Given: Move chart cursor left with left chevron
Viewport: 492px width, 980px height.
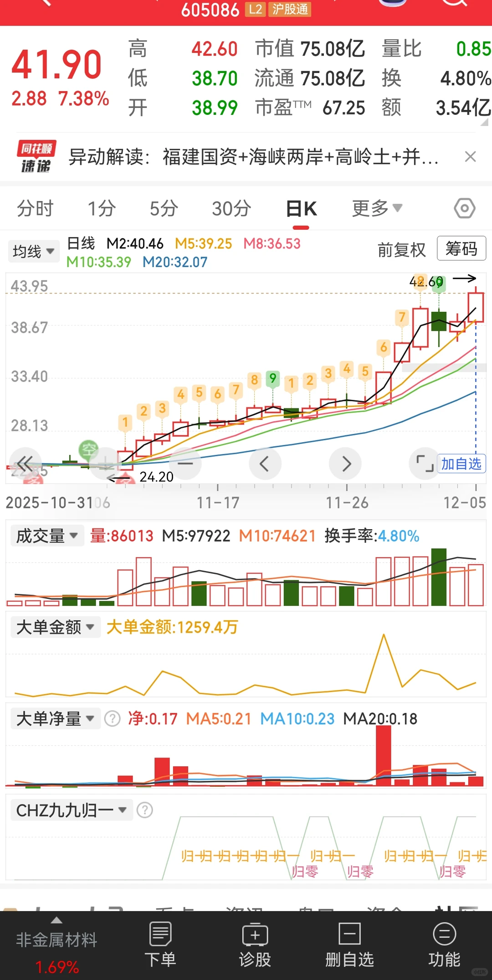Looking at the screenshot, I should (265, 464).
